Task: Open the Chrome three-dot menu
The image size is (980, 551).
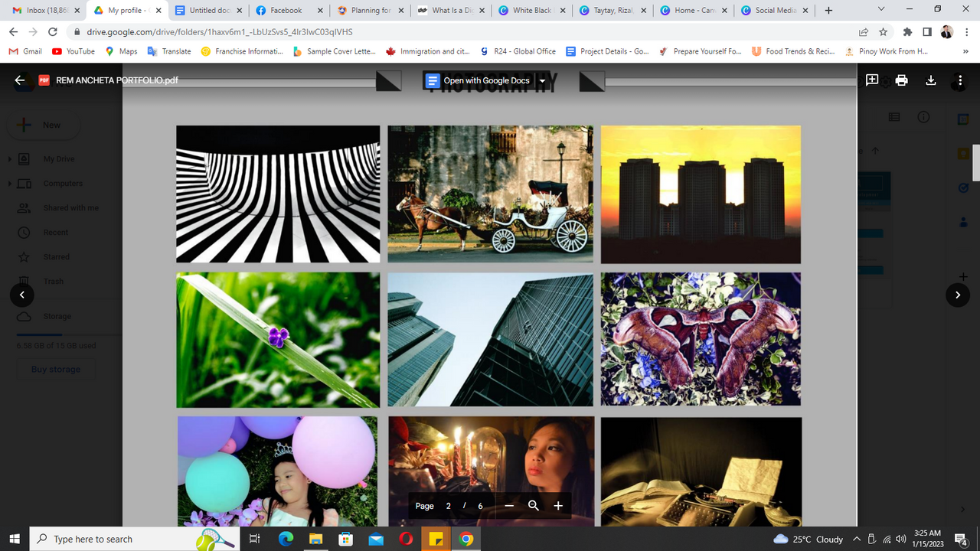Action: pyautogui.click(x=967, y=32)
